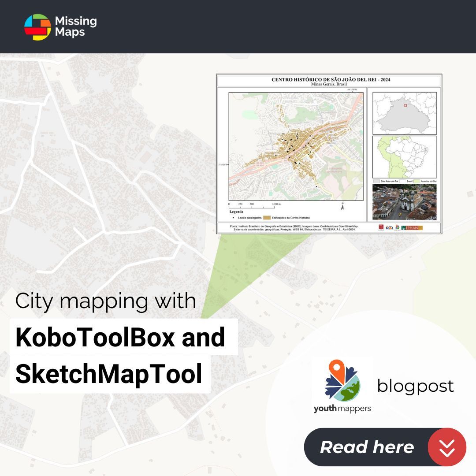Click the 'Edificações do Centro Histórico' legend swatch

tap(267, 218)
